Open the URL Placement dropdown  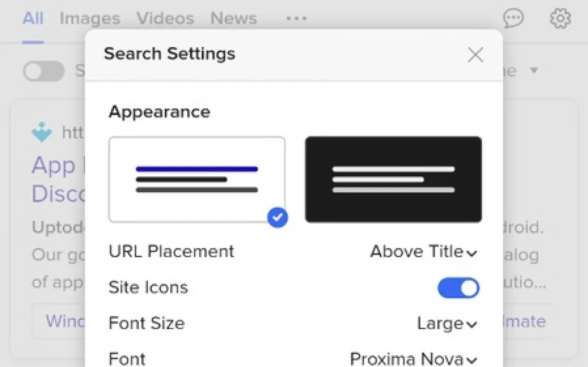424,252
